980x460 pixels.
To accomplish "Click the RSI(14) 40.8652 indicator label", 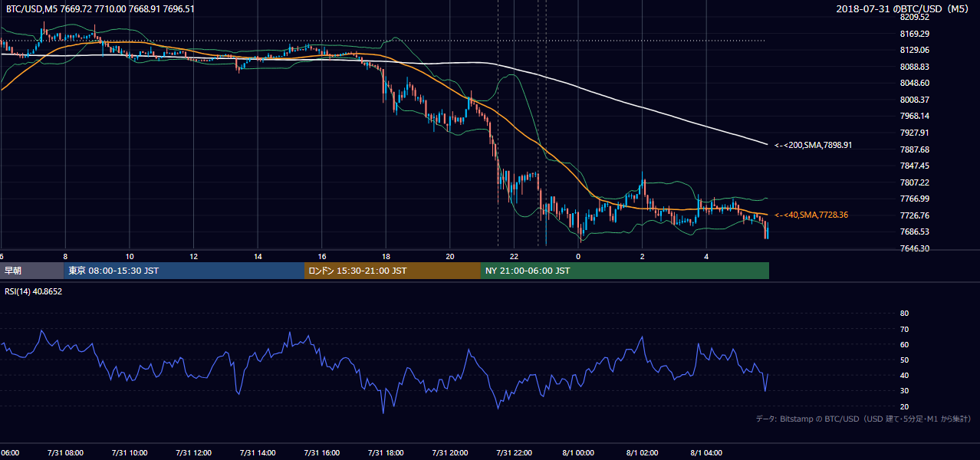I will tap(34, 291).
